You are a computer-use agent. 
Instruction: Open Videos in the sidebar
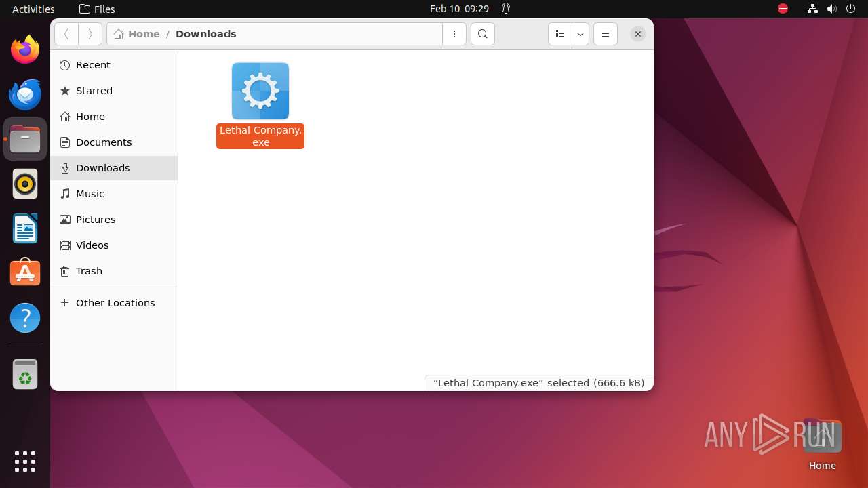tap(114, 245)
